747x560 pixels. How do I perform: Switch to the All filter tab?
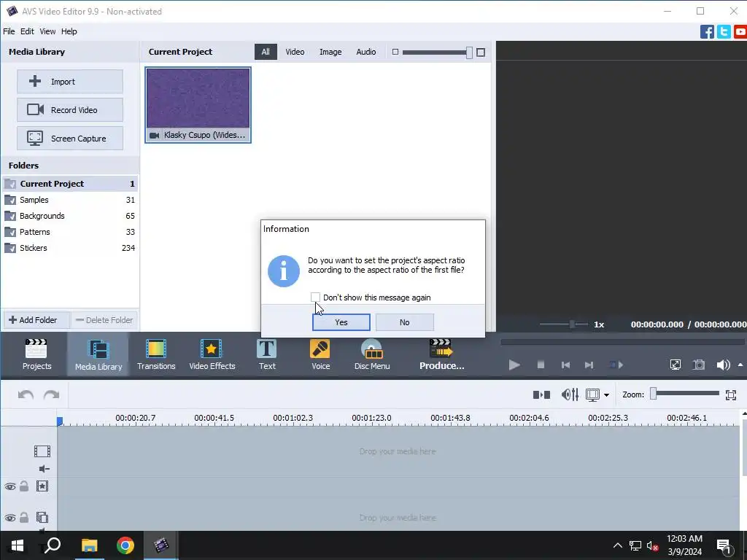point(266,52)
